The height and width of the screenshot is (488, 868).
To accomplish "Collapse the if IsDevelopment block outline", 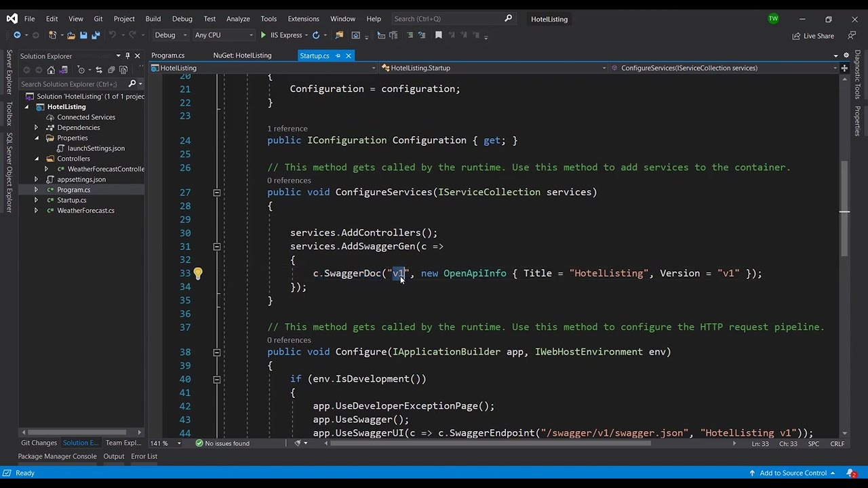I will 216,380.
